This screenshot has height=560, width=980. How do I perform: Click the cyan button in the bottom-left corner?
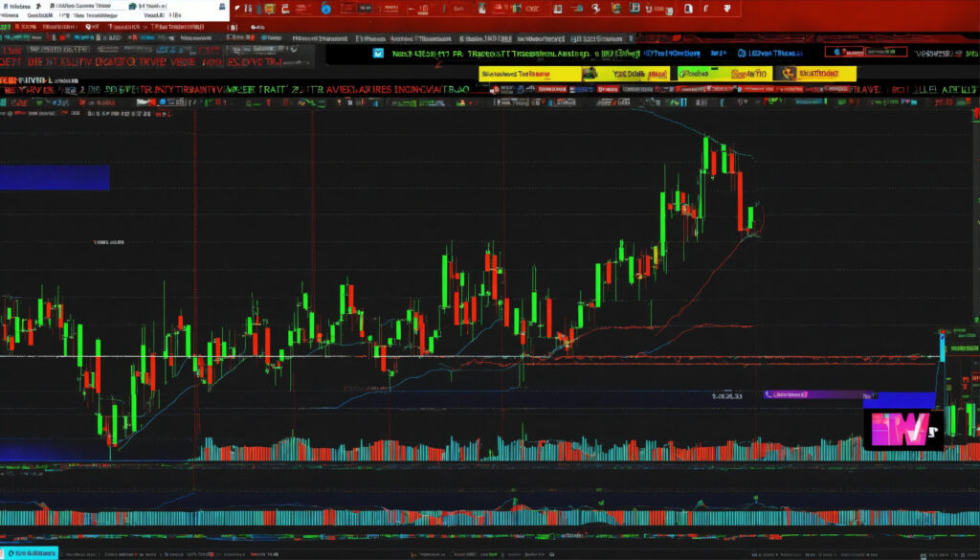click(x=29, y=553)
